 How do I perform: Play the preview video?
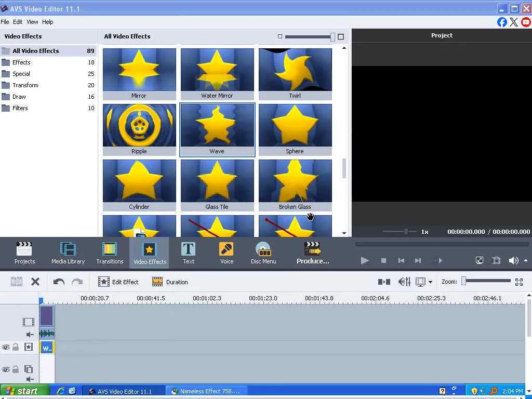(x=365, y=261)
